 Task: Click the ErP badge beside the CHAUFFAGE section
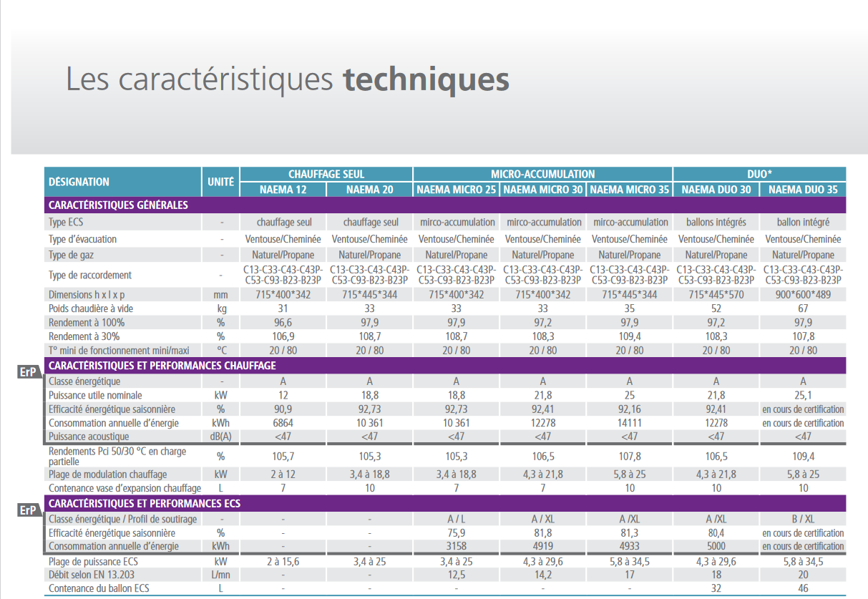pyautogui.click(x=29, y=371)
